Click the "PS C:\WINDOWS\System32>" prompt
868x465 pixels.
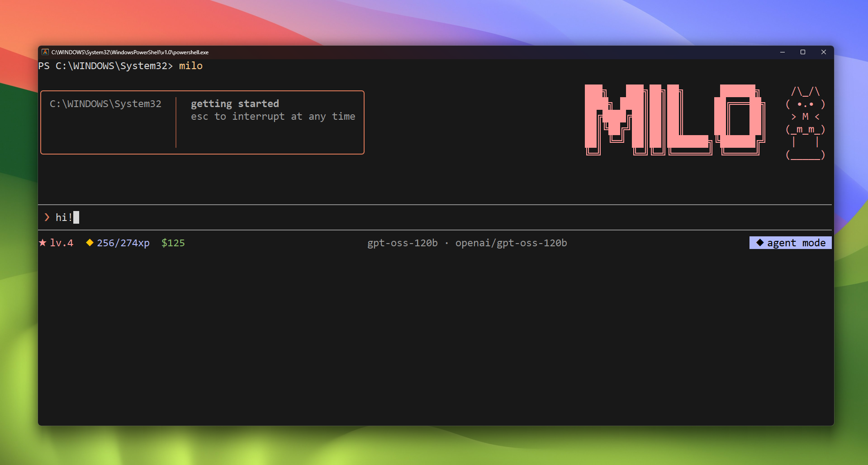[105, 66]
